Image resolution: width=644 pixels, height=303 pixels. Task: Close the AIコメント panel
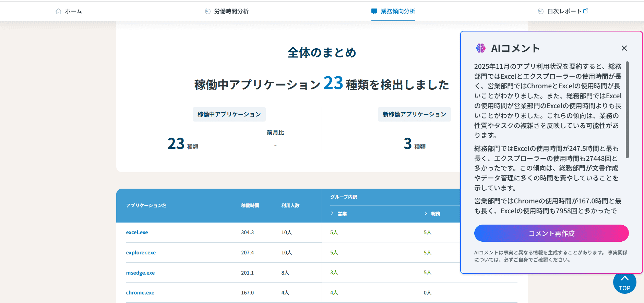[624, 48]
